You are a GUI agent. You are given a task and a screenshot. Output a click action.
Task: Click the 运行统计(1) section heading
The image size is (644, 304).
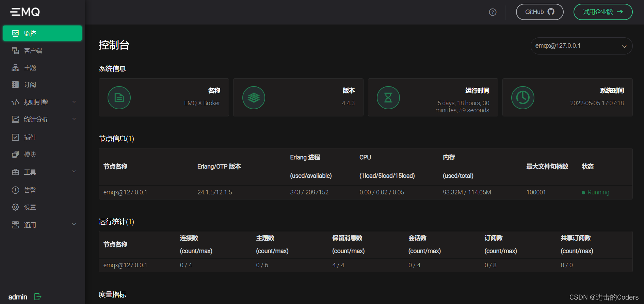point(116,222)
